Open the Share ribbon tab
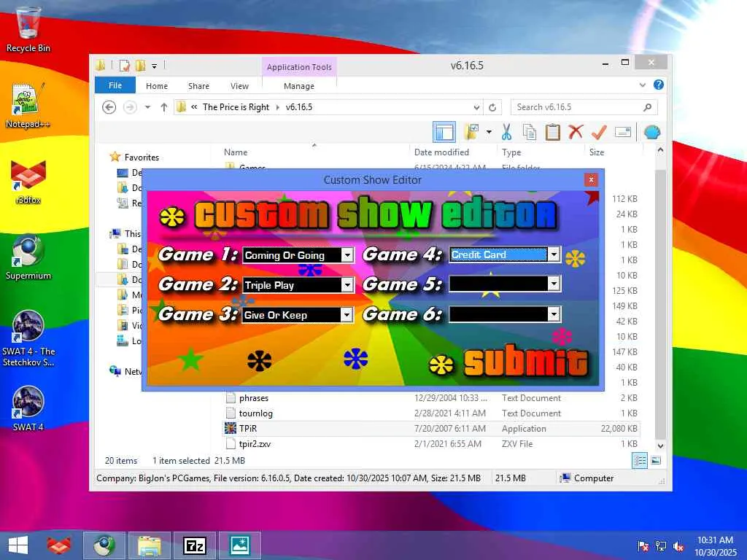Screen dimensions: 747x560 (198, 86)
